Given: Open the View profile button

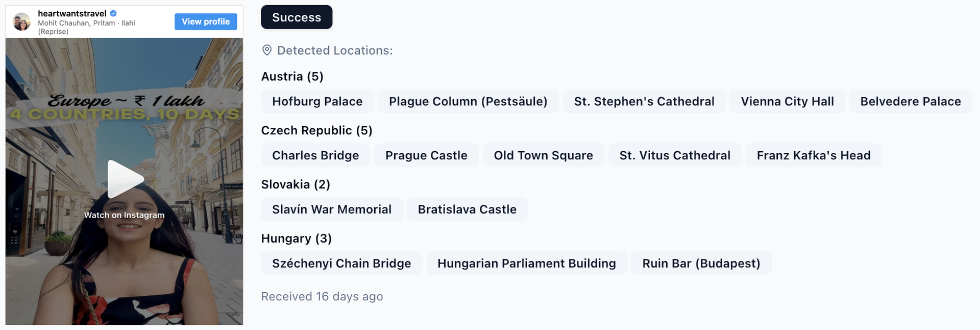Looking at the screenshot, I should coord(205,21).
